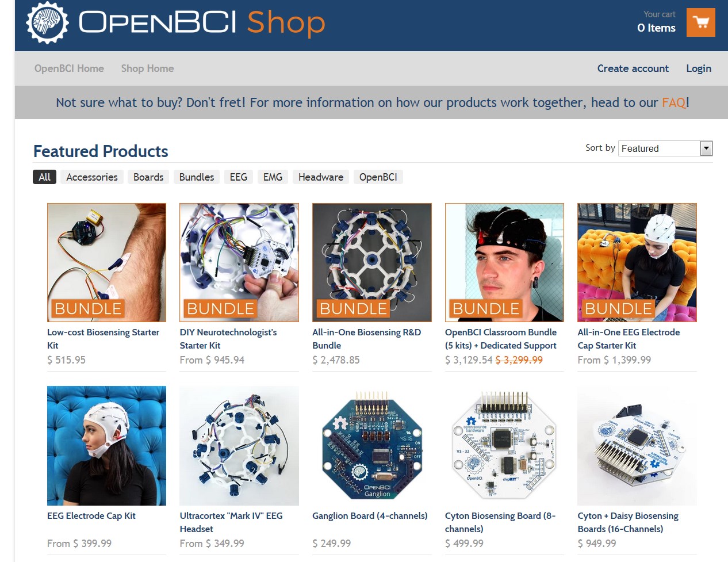The height and width of the screenshot is (562, 728).
Task: Filter products by EEG
Action: click(239, 177)
